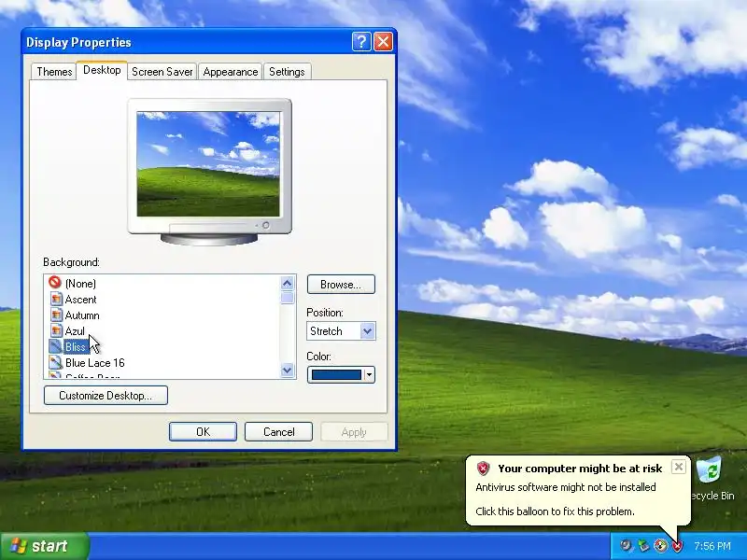This screenshot has height=560, width=747.
Task: Choose "Azul" as background
Action: (75, 330)
